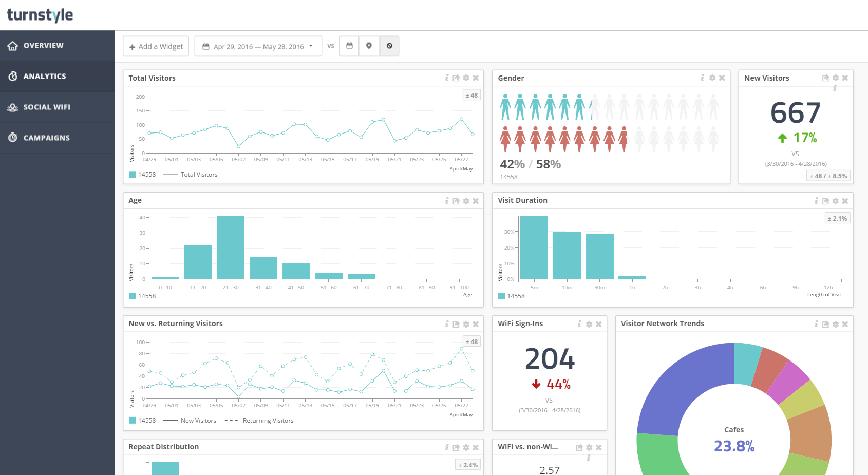Image resolution: width=868 pixels, height=475 pixels.
Task: Remove the Visit Duration widget
Action: pos(845,201)
